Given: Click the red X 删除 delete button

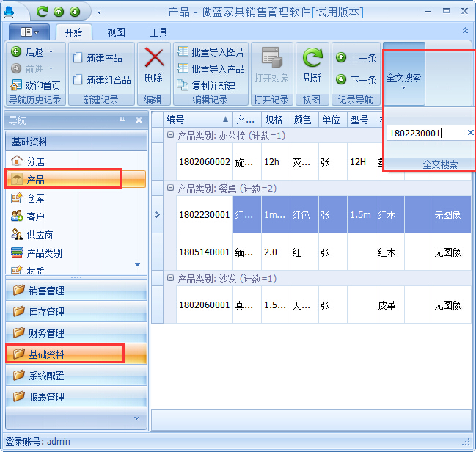Looking at the screenshot, I should pos(153,65).
